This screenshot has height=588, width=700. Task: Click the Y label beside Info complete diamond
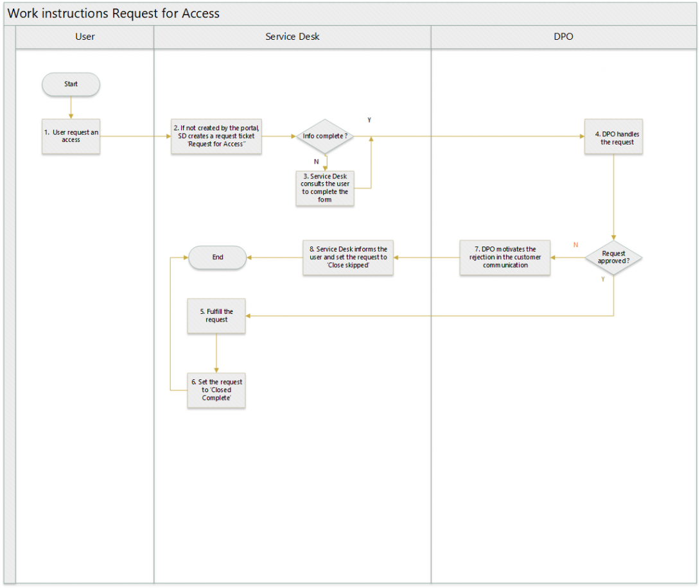369,120
